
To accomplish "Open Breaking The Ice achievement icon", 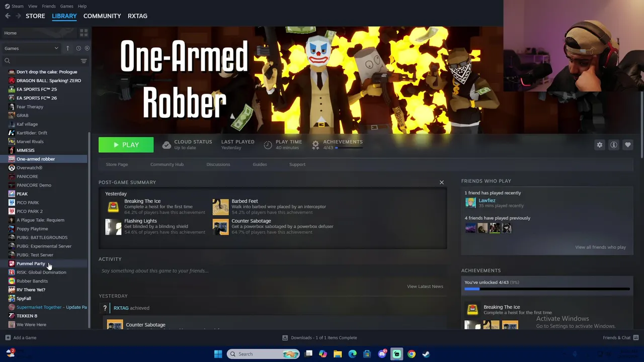I will 113,207.
